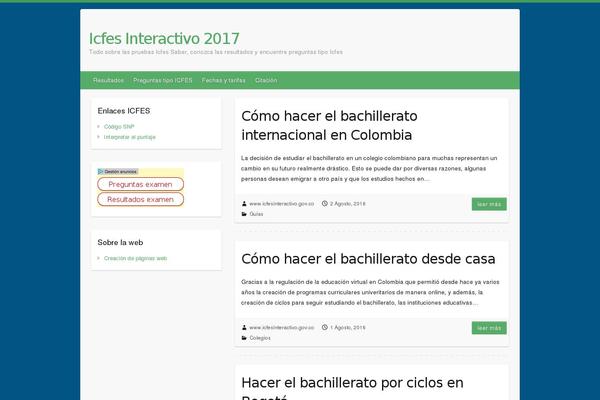Click the Preguntas examen ad button
Image resolution: width=600 pixels, height=400 pixels.
140,184
